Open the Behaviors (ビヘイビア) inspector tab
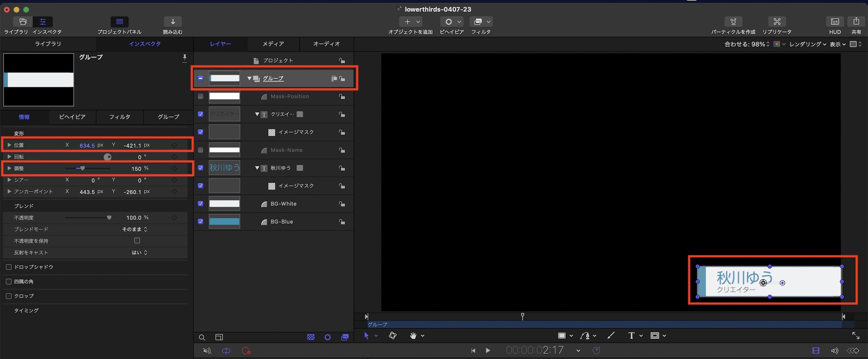This screenshot has height=359, width=868. [x=72, y=117]
